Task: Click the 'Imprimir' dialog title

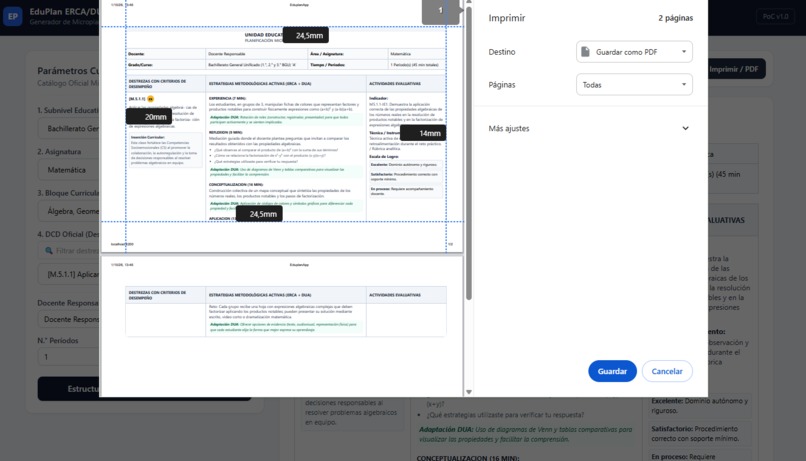Action: pyautogui.click(x=507, y=18)
